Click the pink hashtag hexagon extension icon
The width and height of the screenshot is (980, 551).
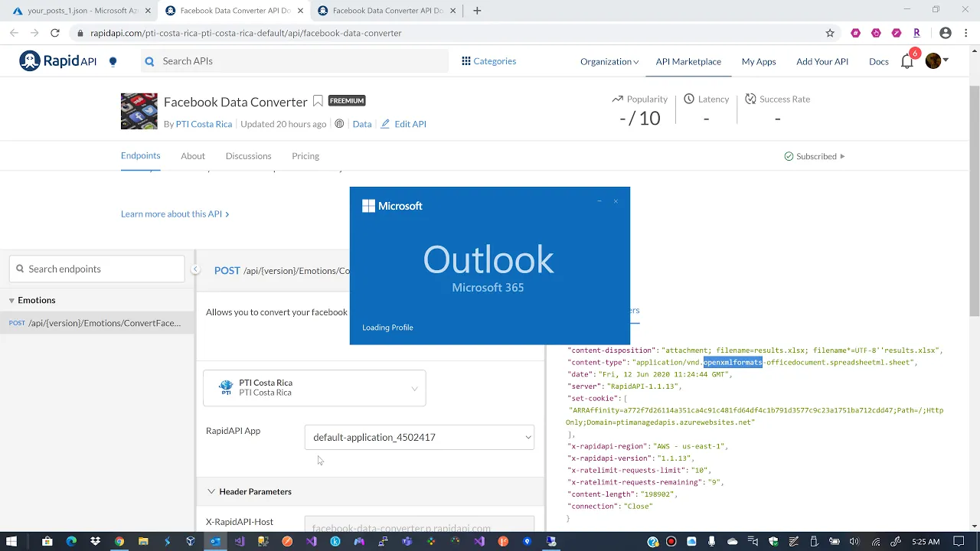coord(856,33)
